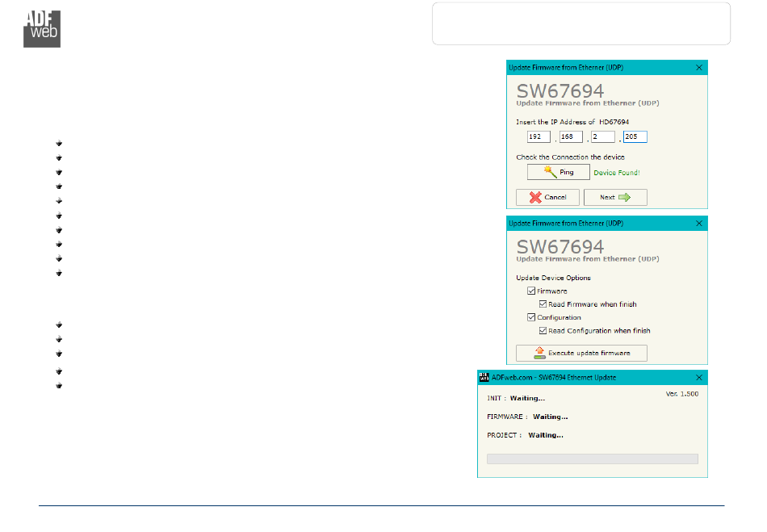The height and width of the screenshot is (532, 767).
Task: Click the Cancel button
Action: (x=547, y=197)
